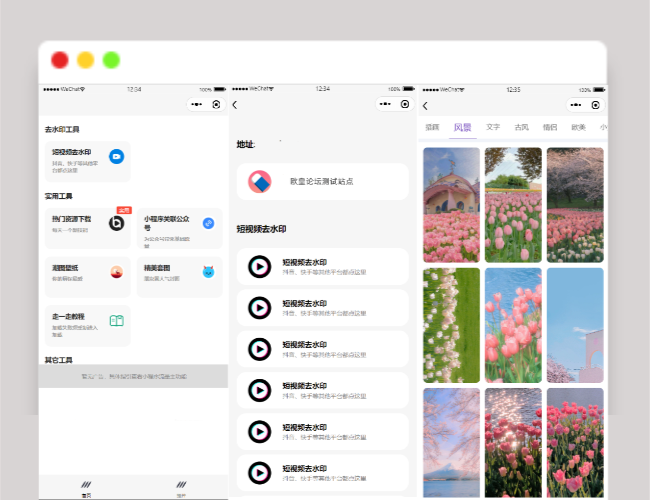This screenshot has height=500, width=650.
Task: Open the 古风 wallpaper tab
Action: [x=521, y=127]
